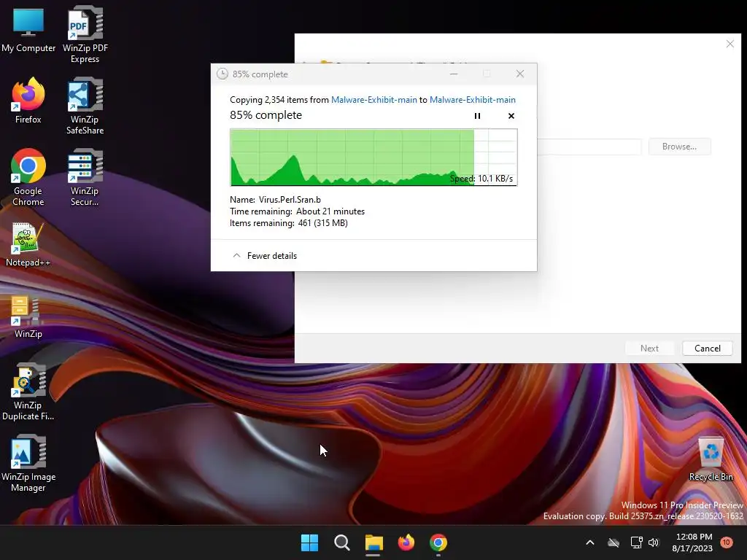The height and width of the screenshot is (560, 747).
Task: Show hidden system tray icons
Action: 589,542
